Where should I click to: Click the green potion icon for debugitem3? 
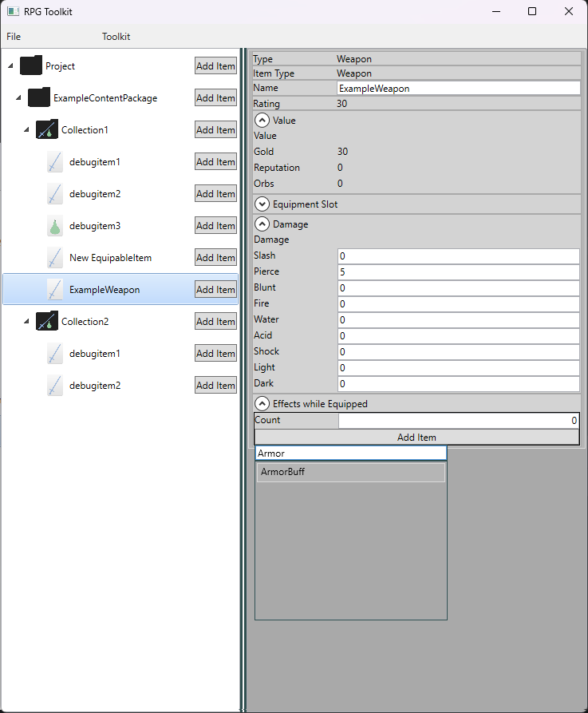click(54, 226)
